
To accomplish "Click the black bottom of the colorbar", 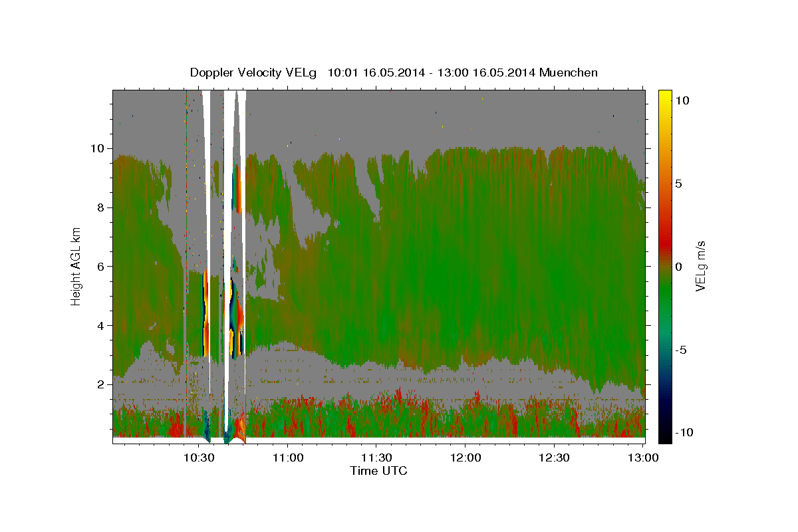I will (x=664, y=436).
